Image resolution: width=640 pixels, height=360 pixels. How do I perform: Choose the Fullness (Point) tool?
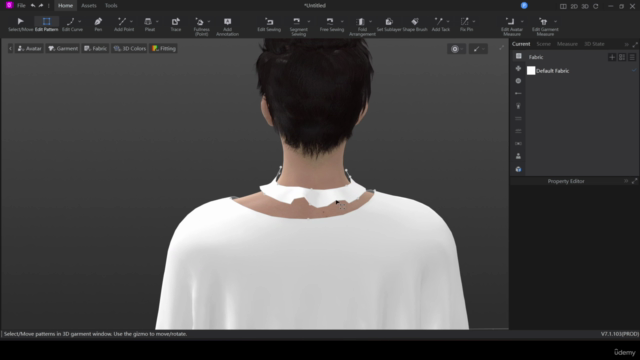[200, 27]
